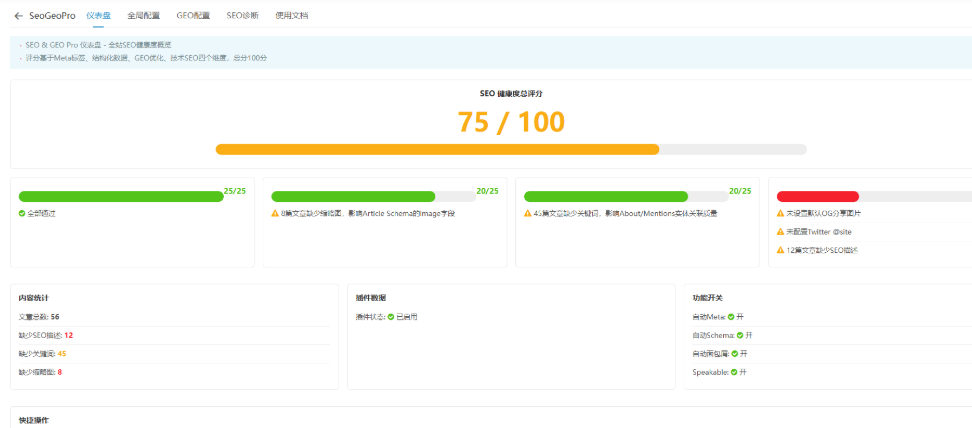Screen dimensions: 972x428
Task: Switch to the 全局配置 tab
Action: pos(144,16)
